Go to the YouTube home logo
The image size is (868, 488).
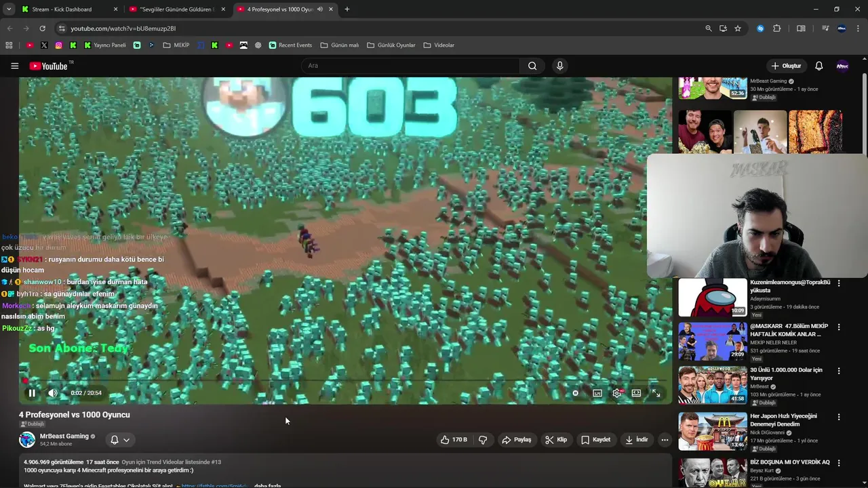pyautogui.click(x=49, y=66)
